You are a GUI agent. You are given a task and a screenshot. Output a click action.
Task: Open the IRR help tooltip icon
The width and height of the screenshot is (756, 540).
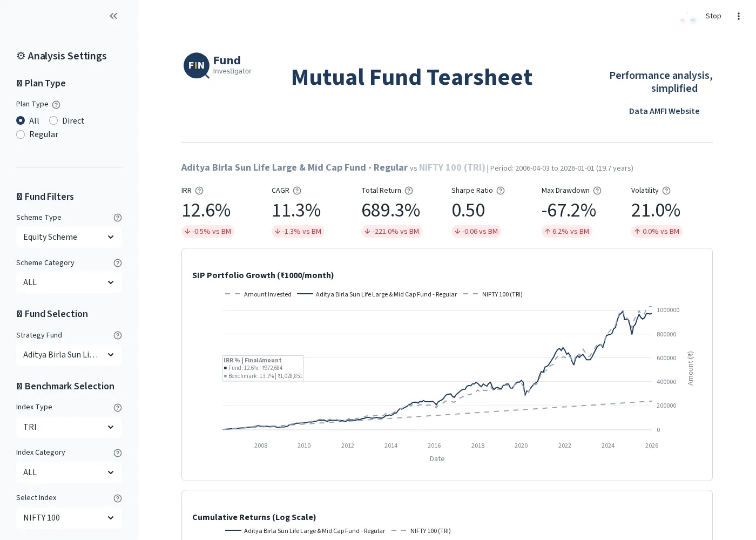(x=199, y=191)
